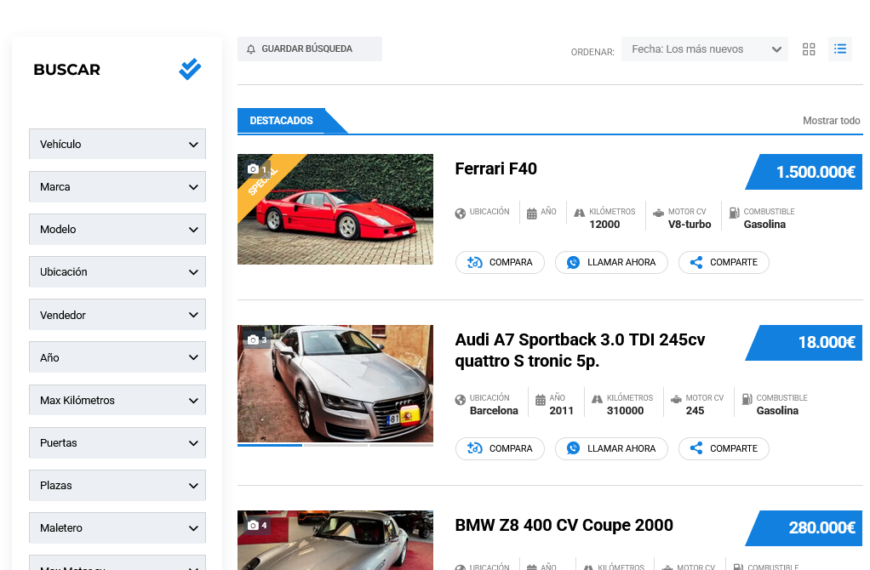Click the compare icon in Audi A7 Compara button

[474, 448]
